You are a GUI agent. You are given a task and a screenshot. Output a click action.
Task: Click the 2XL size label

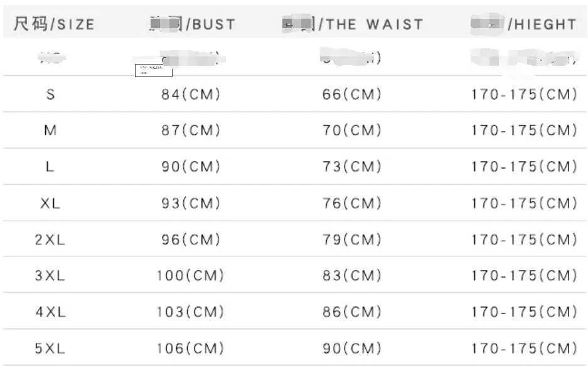pyautogui.click(x=51, y=239)
